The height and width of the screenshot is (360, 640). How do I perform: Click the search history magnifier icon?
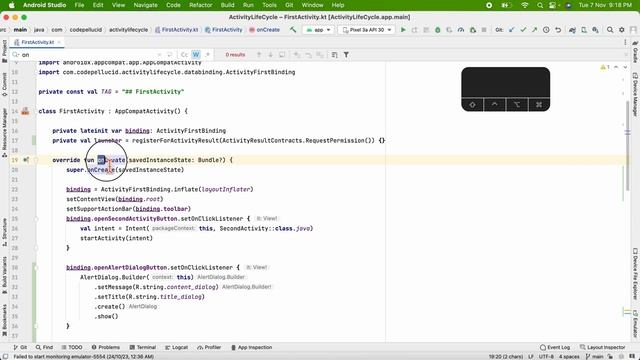(x=16, y=55)
